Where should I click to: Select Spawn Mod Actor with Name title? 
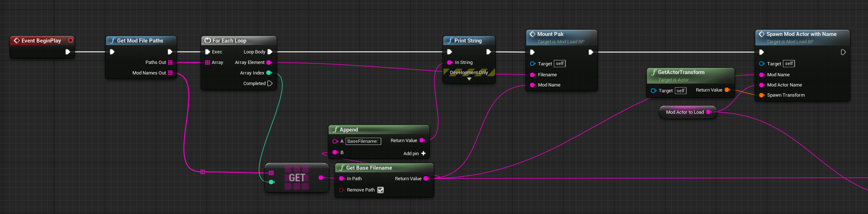click(801, 34)
